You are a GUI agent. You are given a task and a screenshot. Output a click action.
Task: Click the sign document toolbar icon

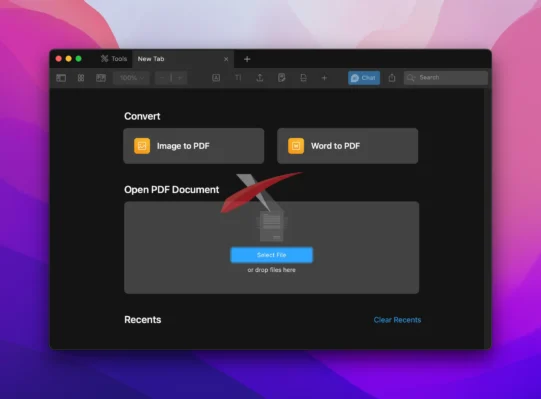pyautogui.click(x=282, y=78)
